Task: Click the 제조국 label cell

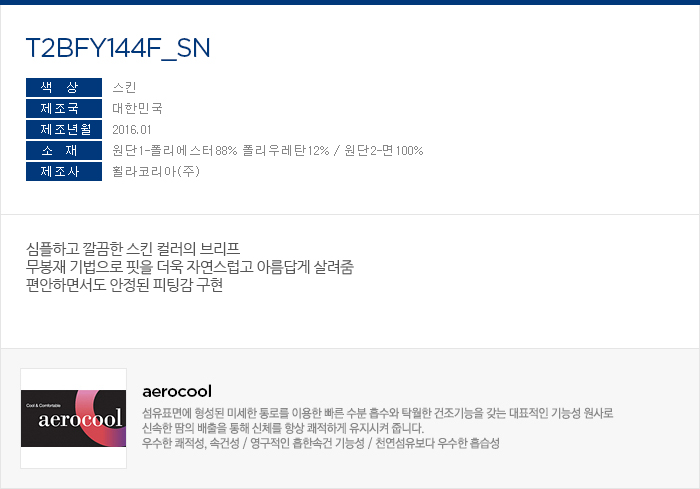Action: 64,108
